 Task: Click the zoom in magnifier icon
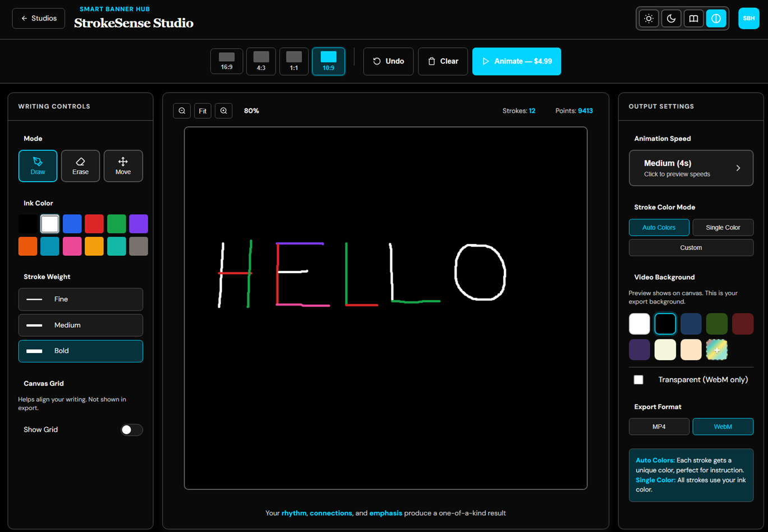[224, 111]
